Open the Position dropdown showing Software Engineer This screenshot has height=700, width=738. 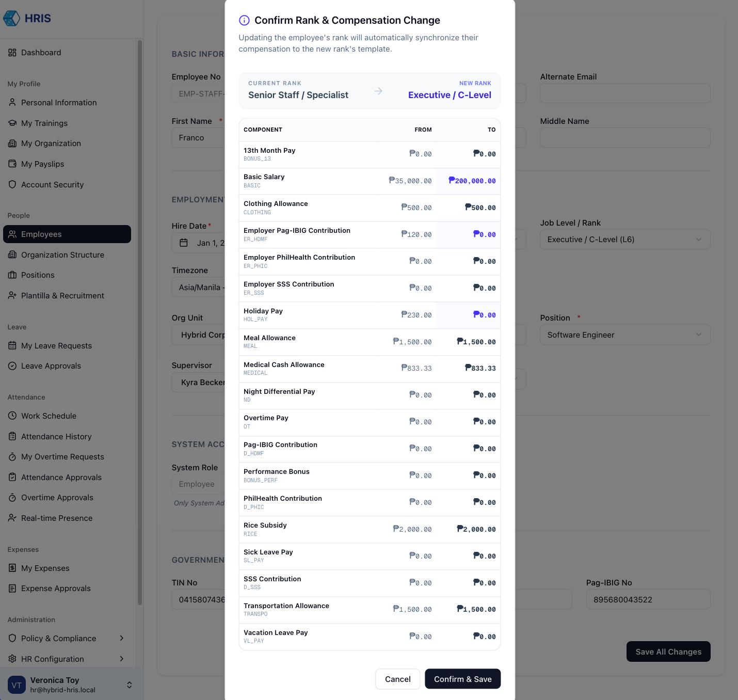624,335
